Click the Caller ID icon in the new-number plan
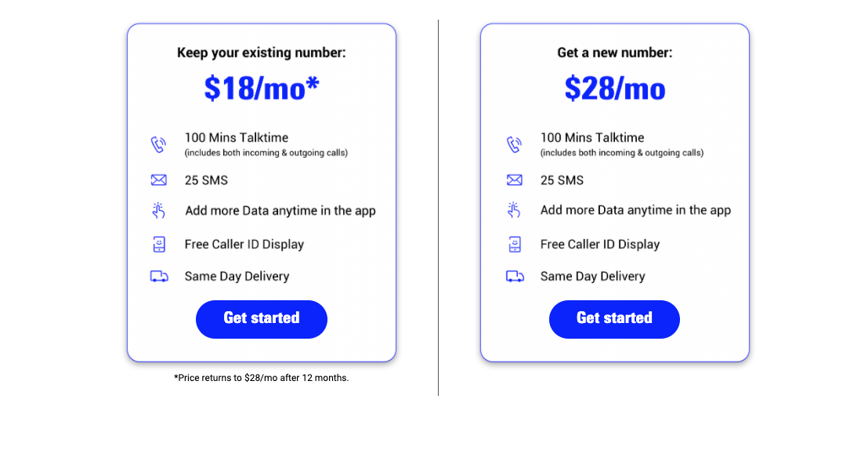The image size is (868, 450). (515, 245)
